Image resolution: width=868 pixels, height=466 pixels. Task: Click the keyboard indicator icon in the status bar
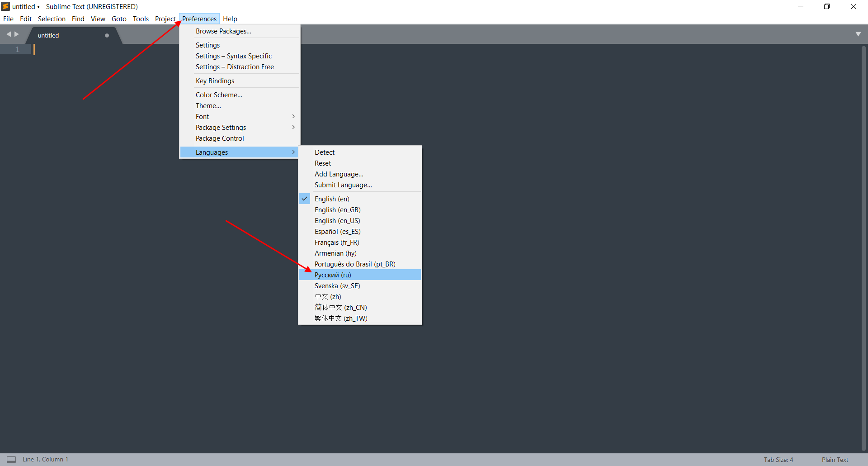11,459
